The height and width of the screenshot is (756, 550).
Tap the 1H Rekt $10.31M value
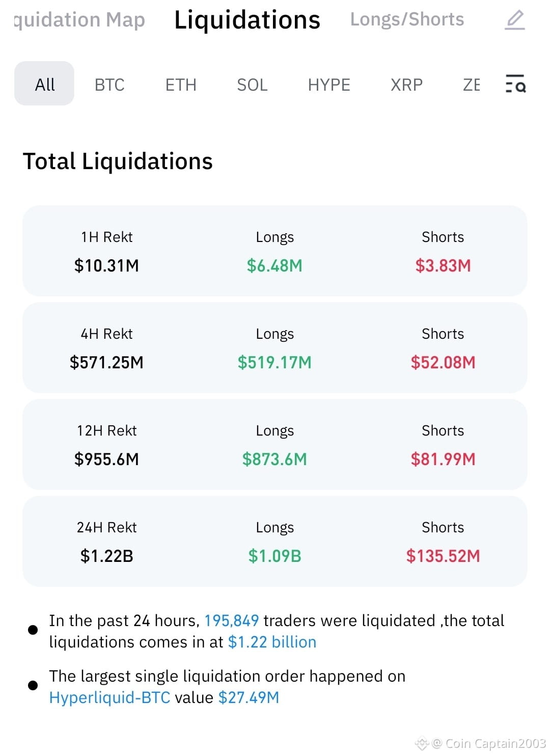(106, 265)
